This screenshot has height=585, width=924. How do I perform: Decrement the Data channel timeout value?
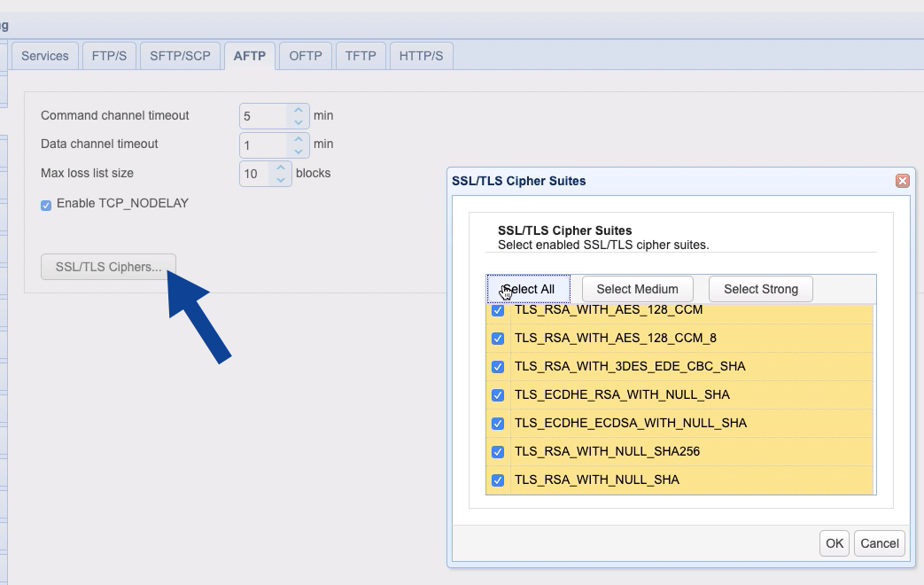[298, 150]
